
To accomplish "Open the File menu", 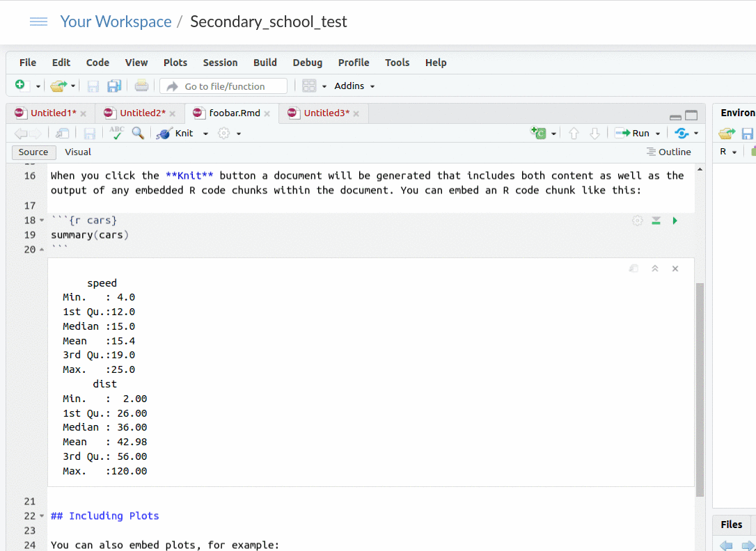I will coord(27,63).
